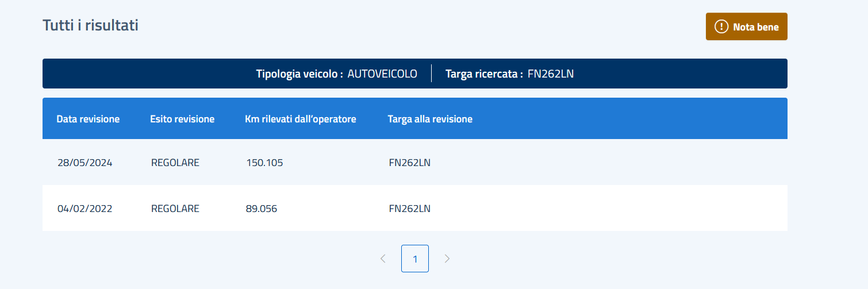Click the 150.105 km value
The width and height of the screenshot is (868, 289).
(x=264, y=163)
